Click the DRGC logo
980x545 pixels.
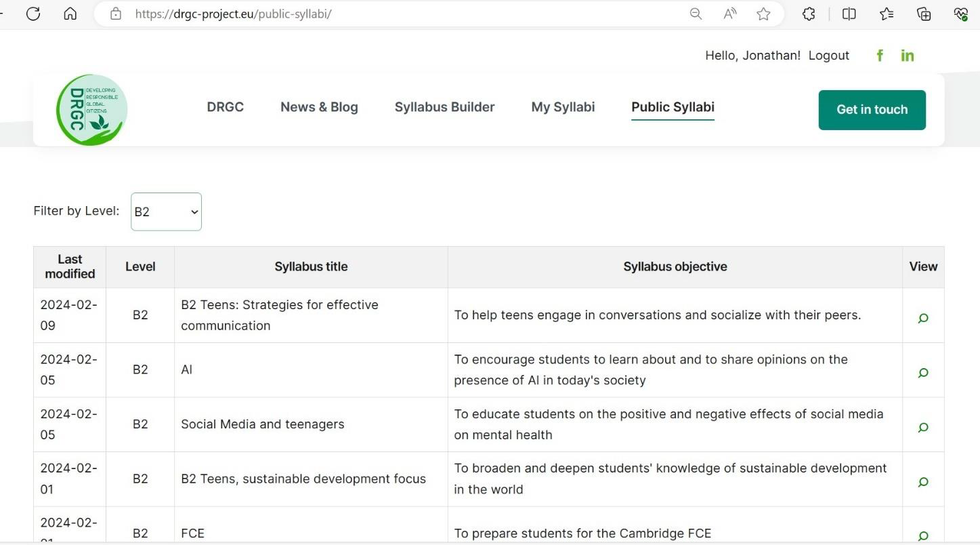coord(91,110)
